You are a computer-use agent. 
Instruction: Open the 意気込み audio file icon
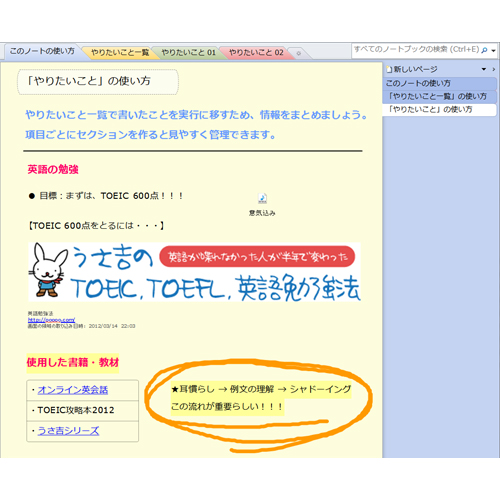point(262,199)
